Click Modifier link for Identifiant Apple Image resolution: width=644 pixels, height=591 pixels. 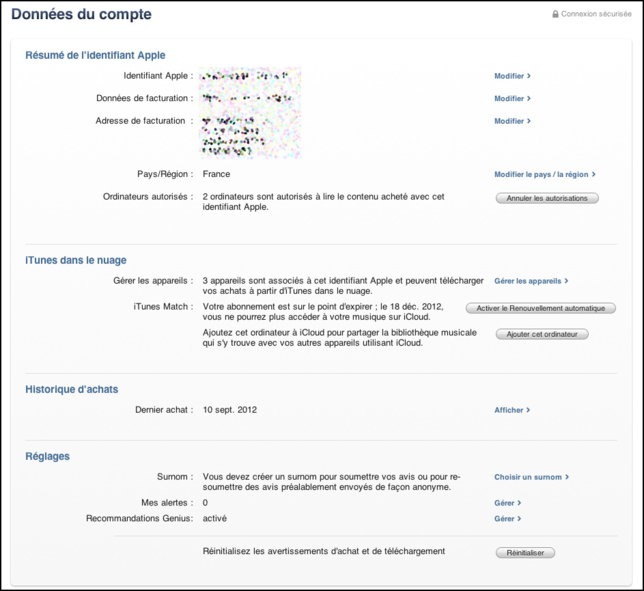[x=512, y=76]
